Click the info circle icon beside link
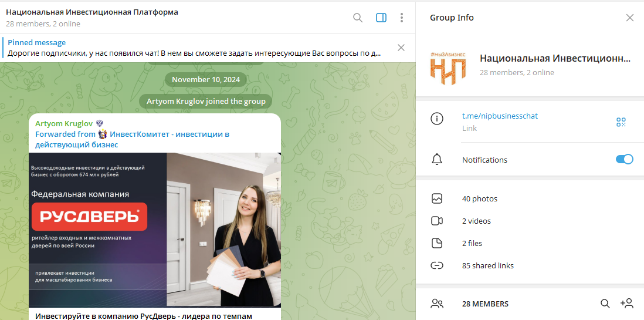 (x=436, y=119)
